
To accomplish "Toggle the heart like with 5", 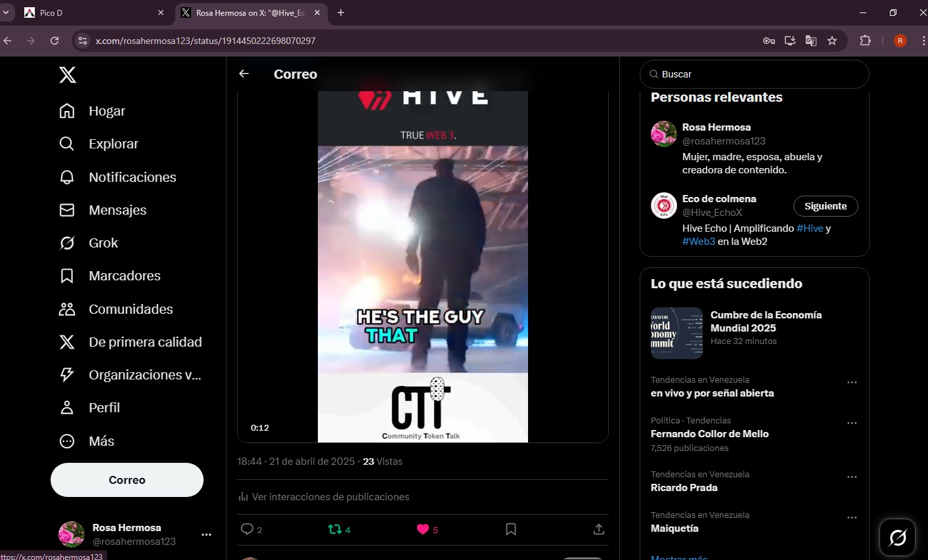I will point(427,529).
